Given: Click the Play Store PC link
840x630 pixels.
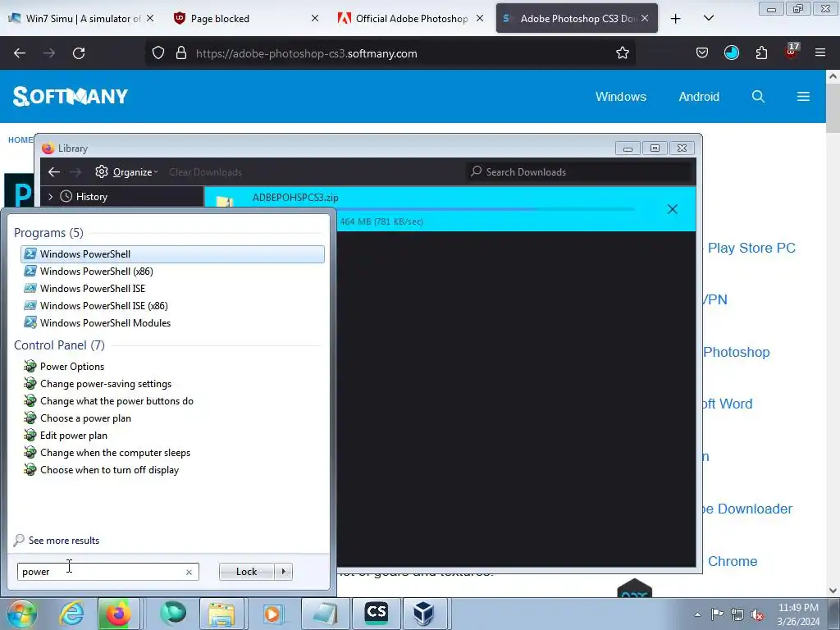Looking at the screenshot, I should point(751,248).
